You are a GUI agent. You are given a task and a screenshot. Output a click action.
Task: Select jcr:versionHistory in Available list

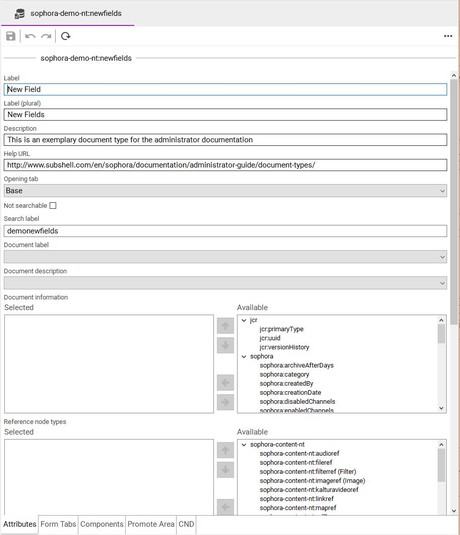pyautogui.click(x=284, y=347)
